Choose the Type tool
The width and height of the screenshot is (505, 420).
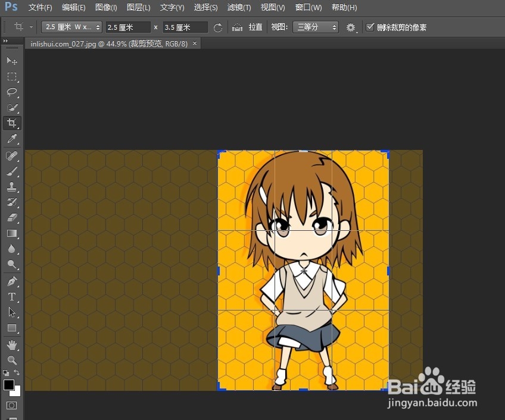point(11,297)
